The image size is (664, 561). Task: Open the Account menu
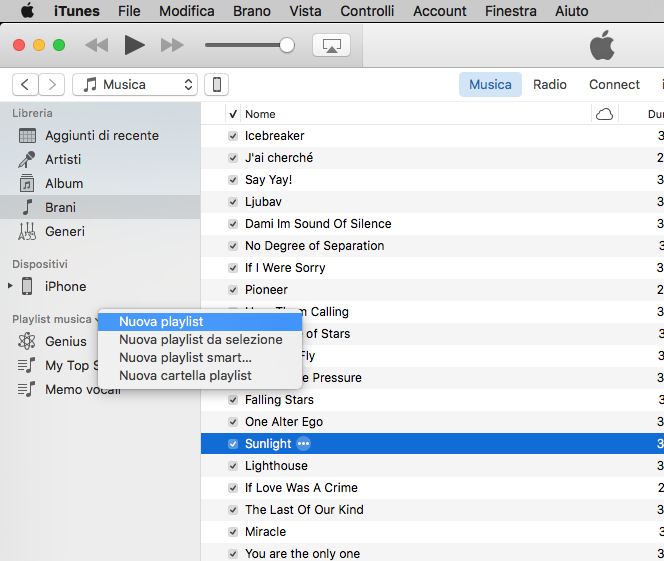(440, 11)
